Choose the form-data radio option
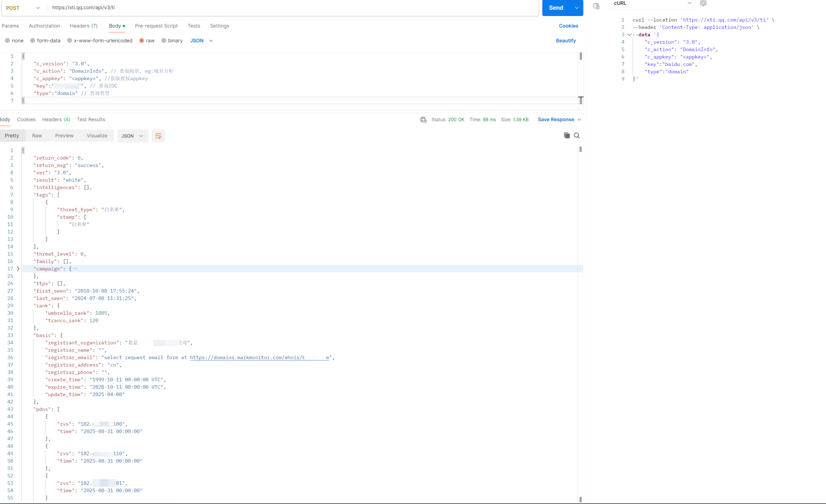The height and width of the screenshot is (504, 826). pos(33,41)
